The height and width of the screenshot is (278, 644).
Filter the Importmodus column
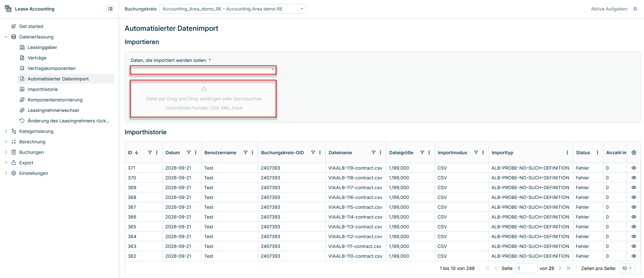[476, 152]
